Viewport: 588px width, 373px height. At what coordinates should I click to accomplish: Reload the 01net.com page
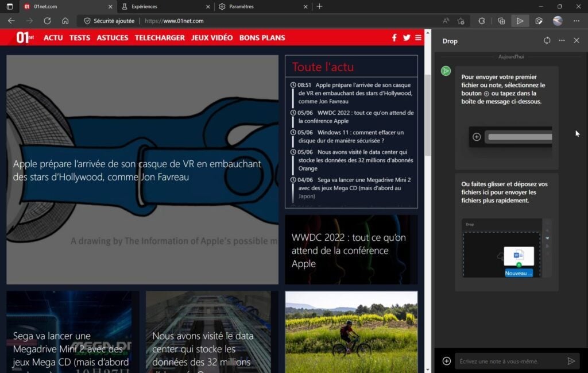coord(47,21)
